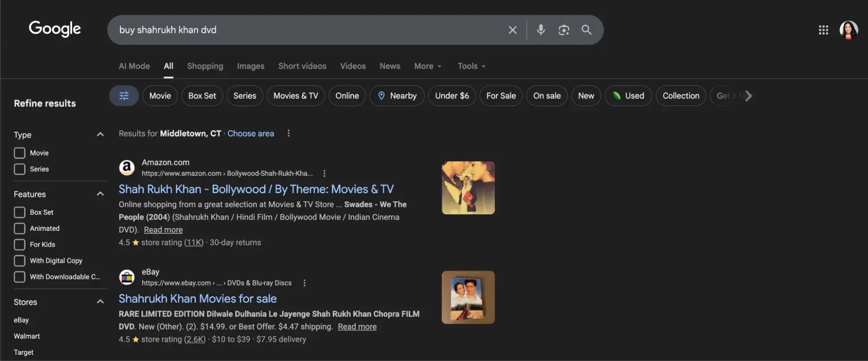
Task: Open the News tab
Action: tap(390, 66)
